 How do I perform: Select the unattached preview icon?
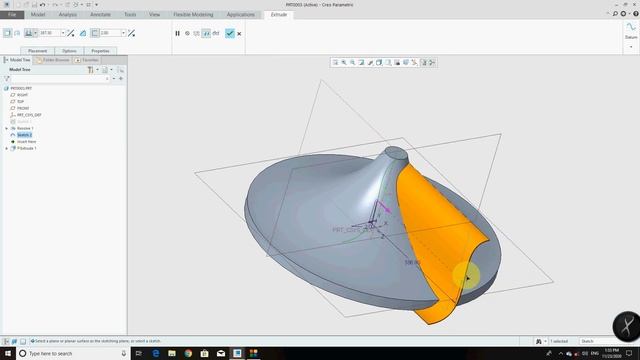click(197, 33)
